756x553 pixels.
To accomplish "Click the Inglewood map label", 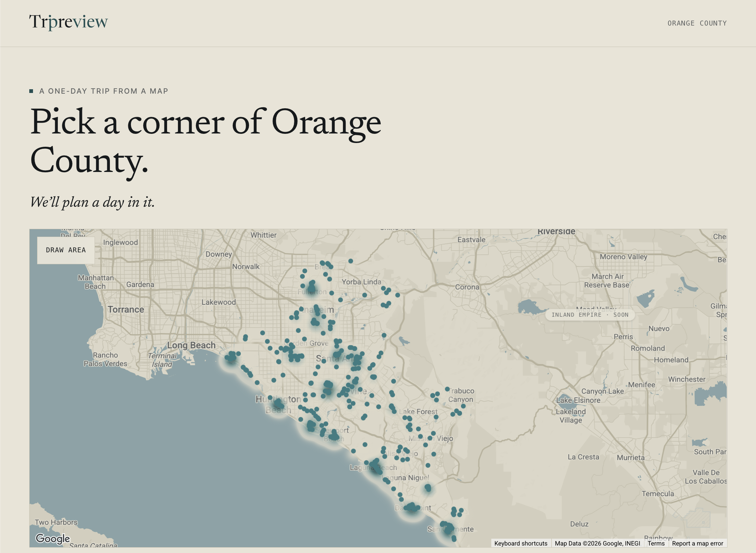I will [x=120, y=242].
